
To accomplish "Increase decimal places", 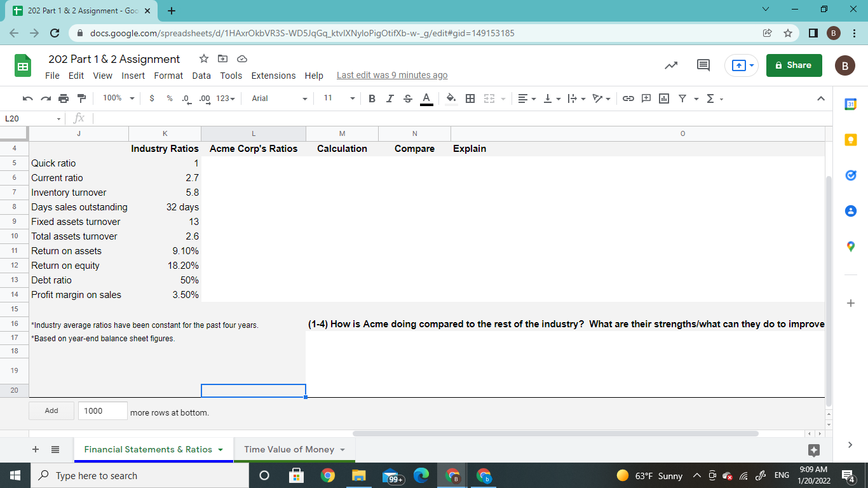I will (204, 98).
